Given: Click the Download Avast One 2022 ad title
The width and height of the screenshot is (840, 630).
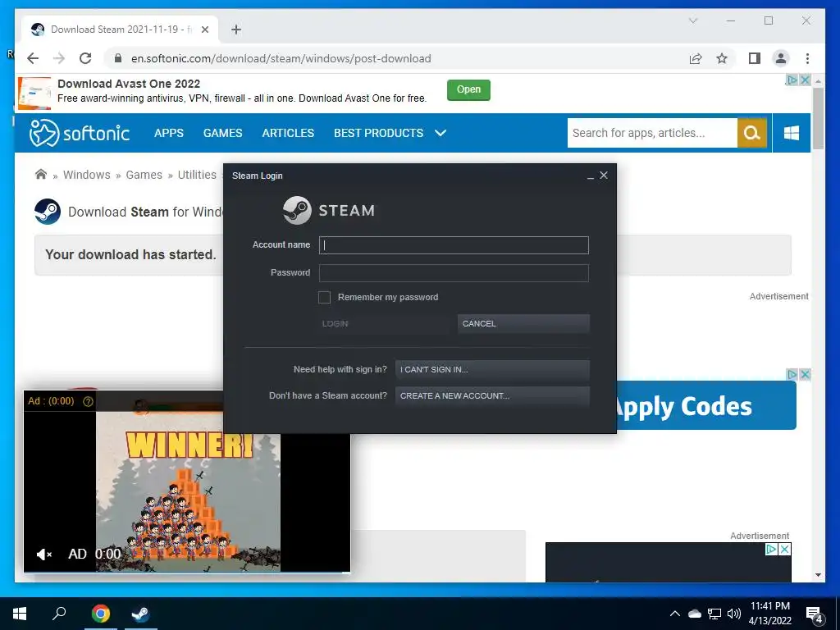Looking at the screenshot, I should coord(129,84).
